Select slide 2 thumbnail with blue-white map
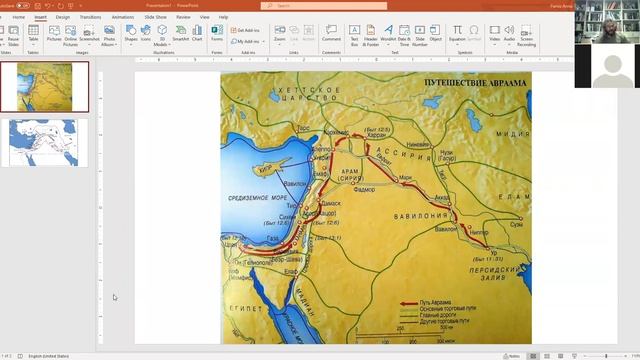Image resolution: width=640 pixels, height=360 pixels. pyautogui.click(x=44, y=142)
